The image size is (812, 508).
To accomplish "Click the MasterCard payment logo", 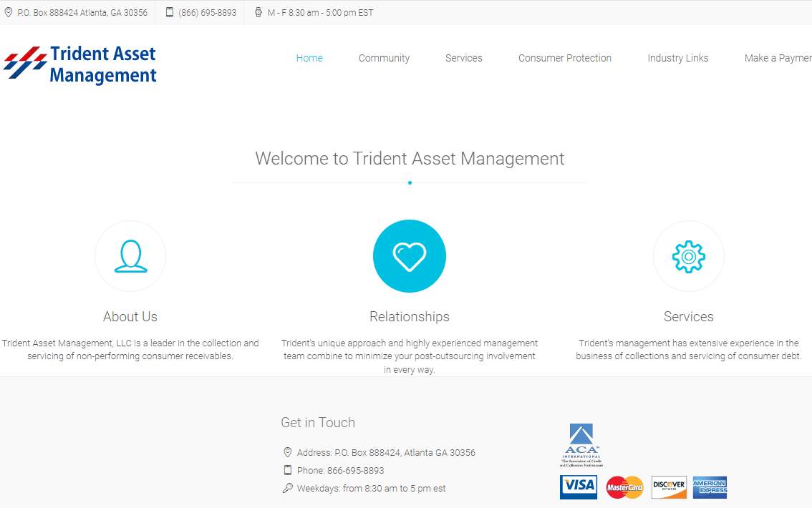I will coord(624,487).
